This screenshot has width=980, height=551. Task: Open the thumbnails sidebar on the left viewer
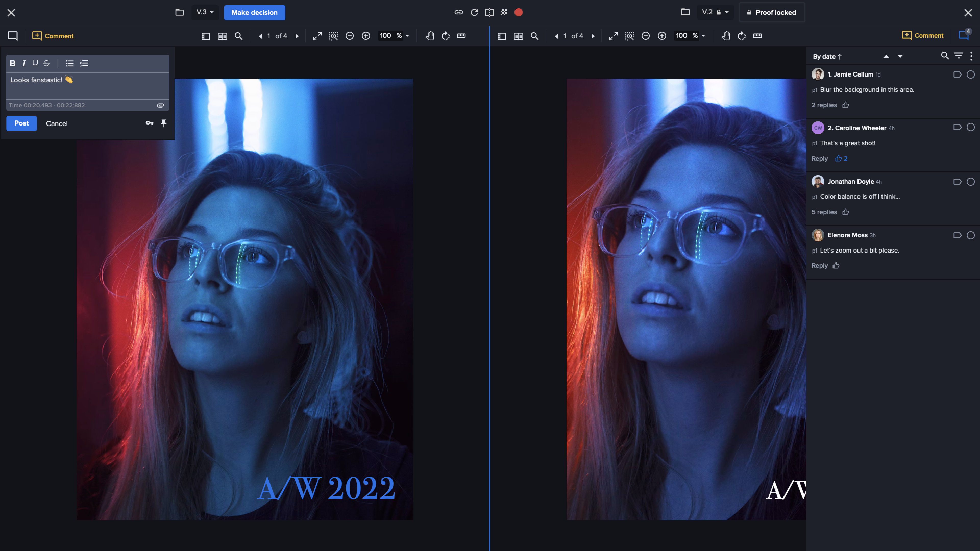pyautogui.click(x=205, y=36)
